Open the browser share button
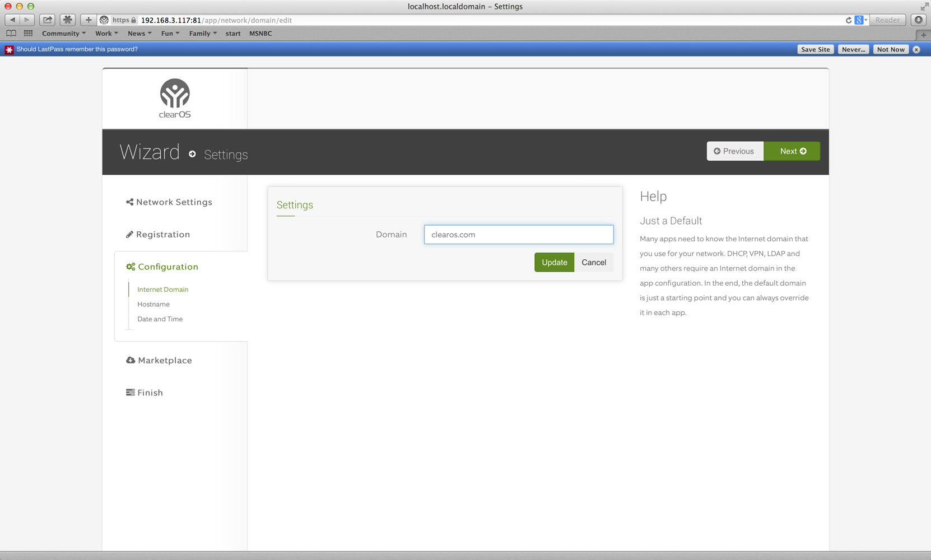This screenshot has width=931, height=560. (48, 20)
